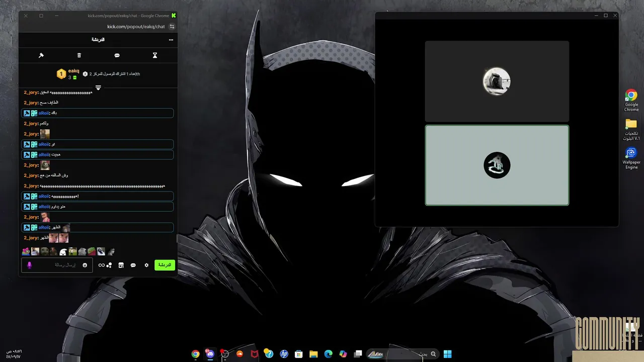Open Wallpaper Engine desktop shortcut
Screen dimensions: 644x362
[x=631, y=158]
